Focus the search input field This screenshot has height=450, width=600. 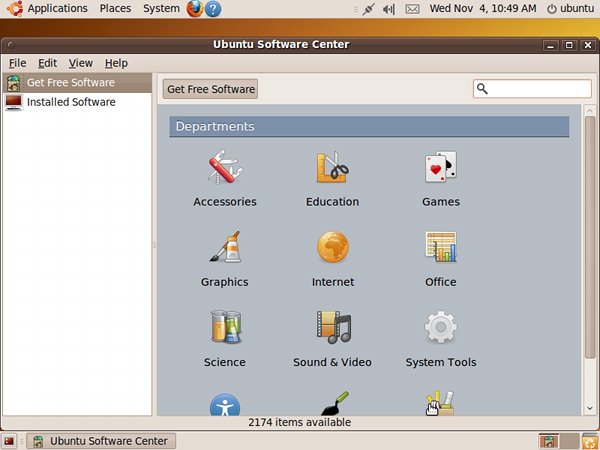coord(532,89)
